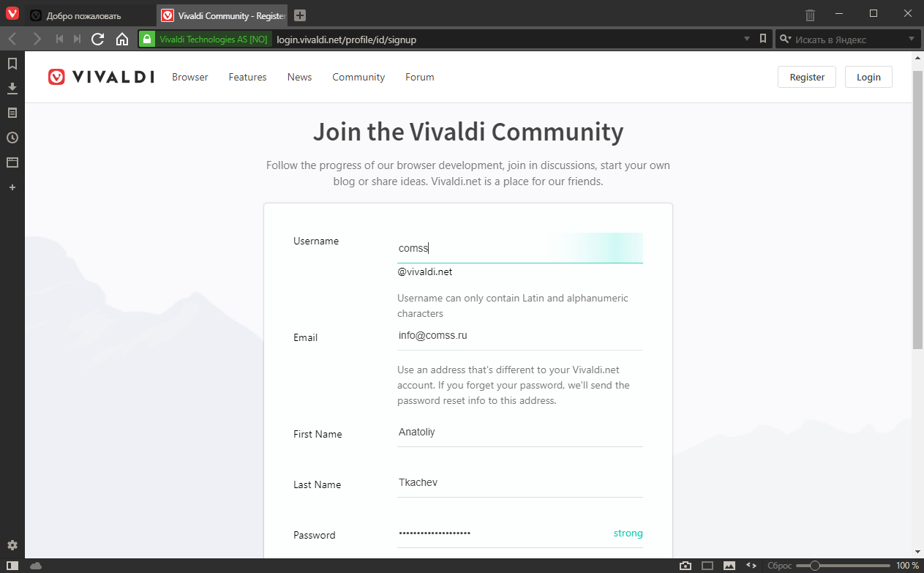Reload the current page

[98, 40]
